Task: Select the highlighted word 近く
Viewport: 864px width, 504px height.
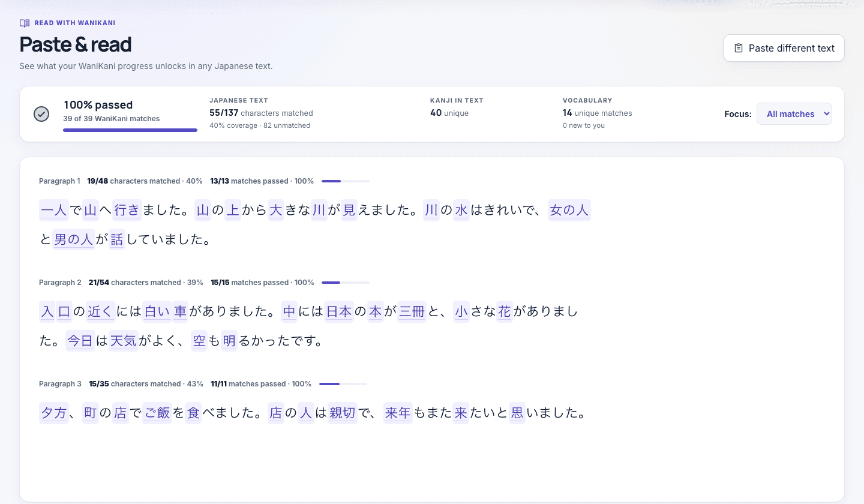Action: pos(101,311)
